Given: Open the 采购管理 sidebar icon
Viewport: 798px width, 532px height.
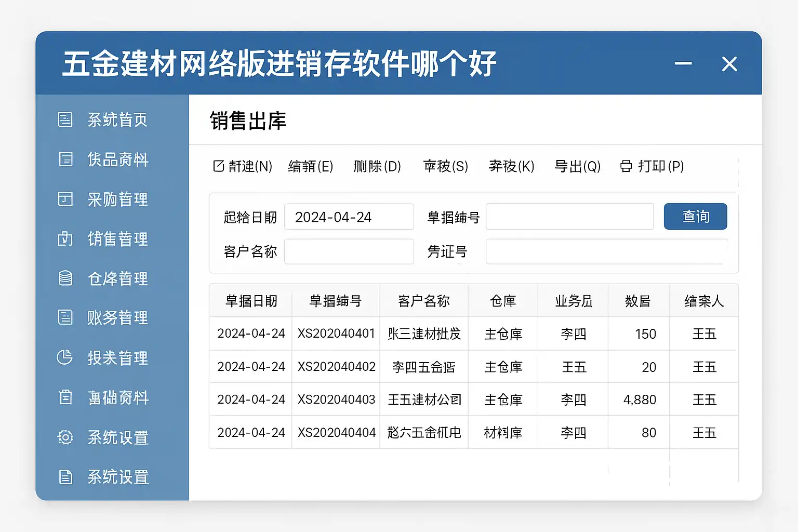Looking at the screenshot, I should coord(65,199).
